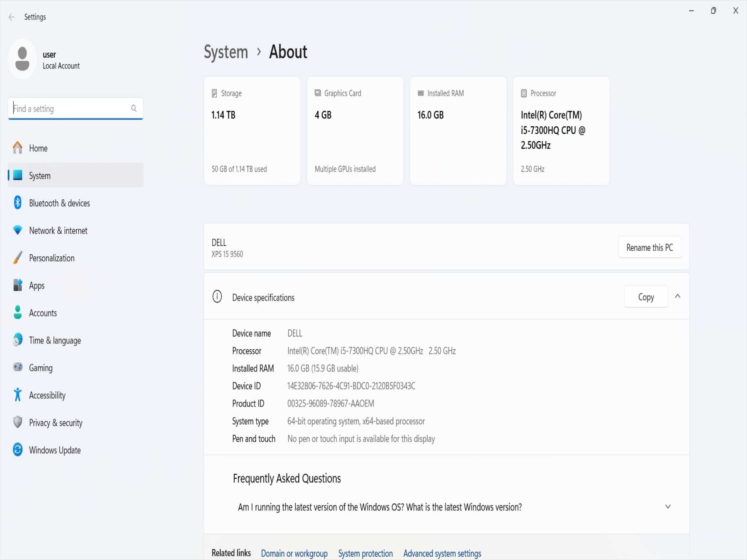Click the Windows Update sync icon
747x560 pixels.
click(x=18, y=450)
